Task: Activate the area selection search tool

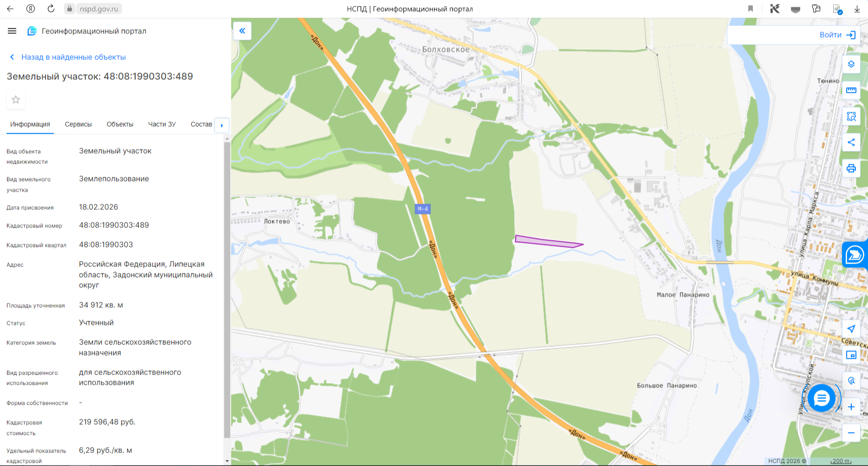Action: coord(851,116)
